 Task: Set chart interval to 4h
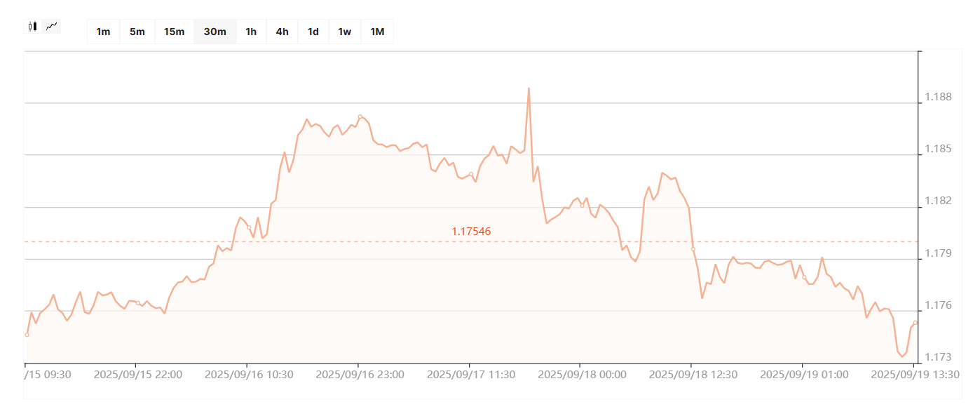(282, 32)
